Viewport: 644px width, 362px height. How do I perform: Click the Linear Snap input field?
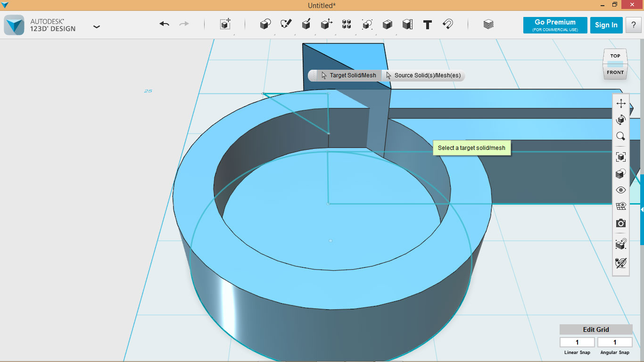coord(577,342)
